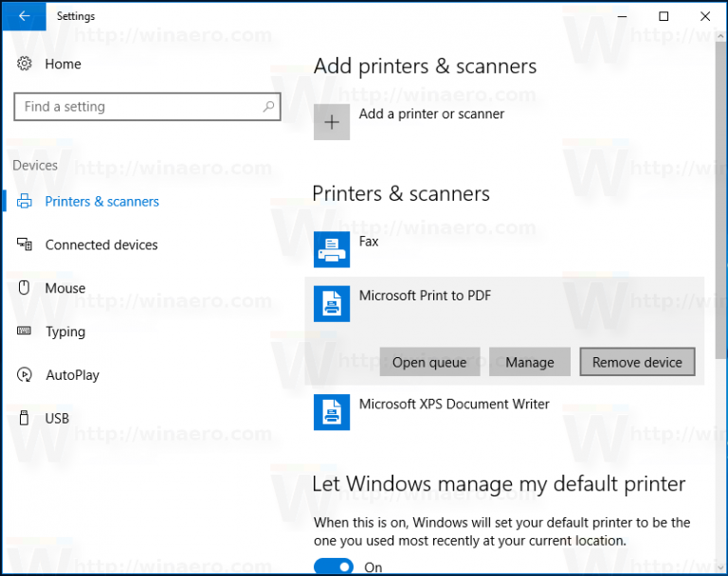Open Connected devices settings
The width and height of the screenshot is (728, 576).
coord(101,245)
